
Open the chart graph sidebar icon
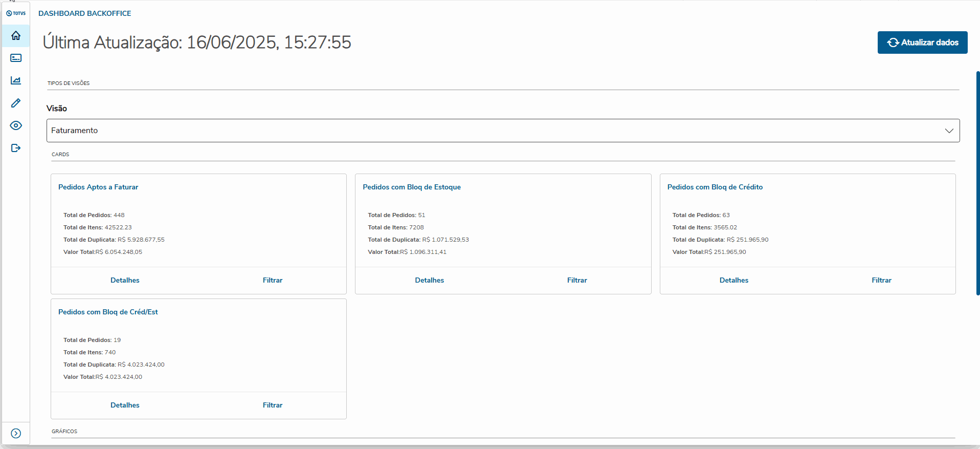pos(16,81)
